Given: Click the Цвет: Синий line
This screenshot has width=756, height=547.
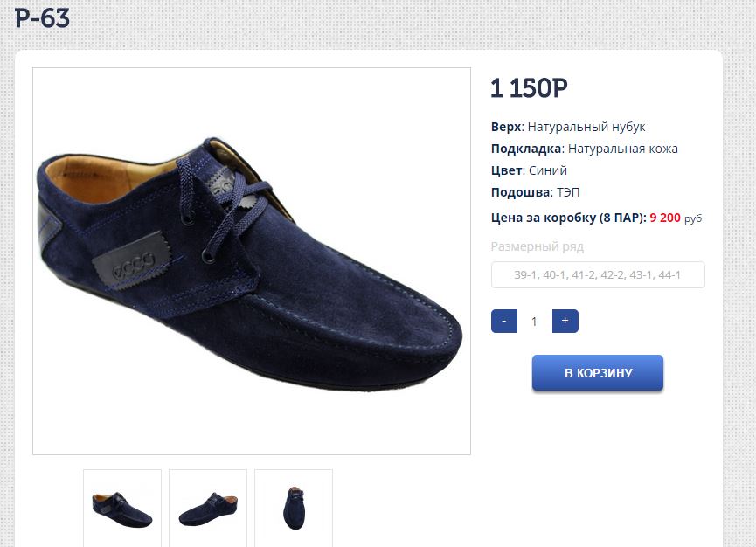Looking at the screenshot, I should pos(529,170).
